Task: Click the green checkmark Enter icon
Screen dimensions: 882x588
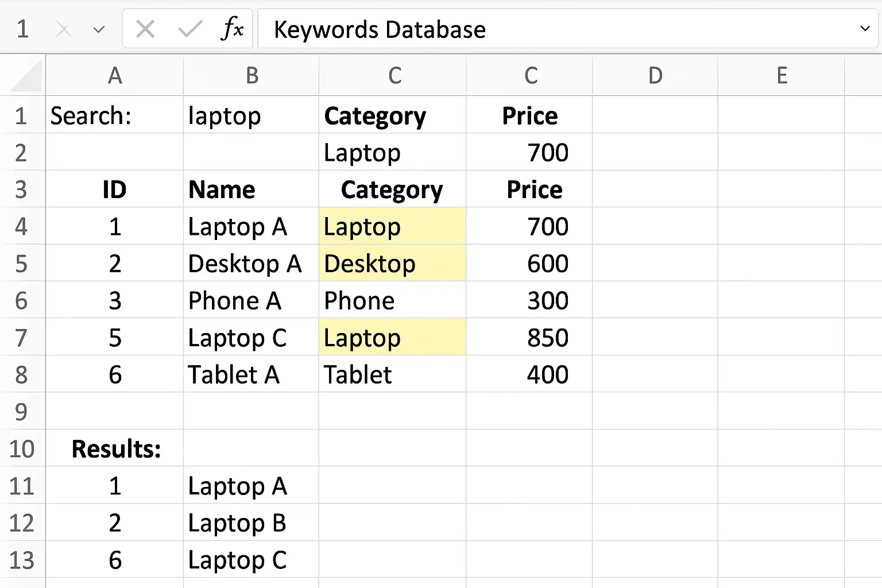Action: tap(190, 29)
